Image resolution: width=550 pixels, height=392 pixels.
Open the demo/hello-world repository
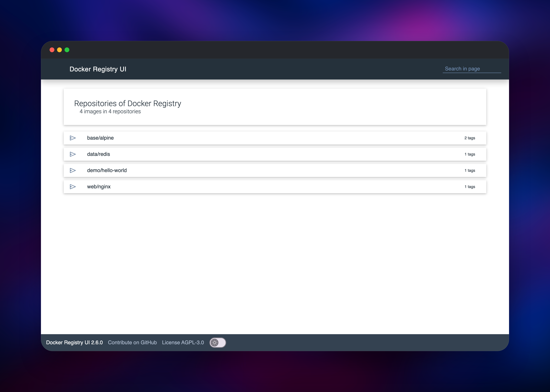click(275, 170)
